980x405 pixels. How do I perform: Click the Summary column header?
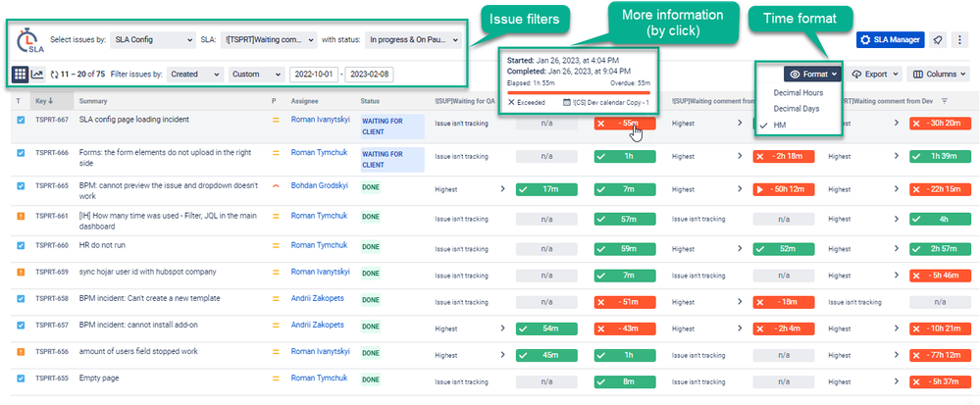click(x=93, y=101)
